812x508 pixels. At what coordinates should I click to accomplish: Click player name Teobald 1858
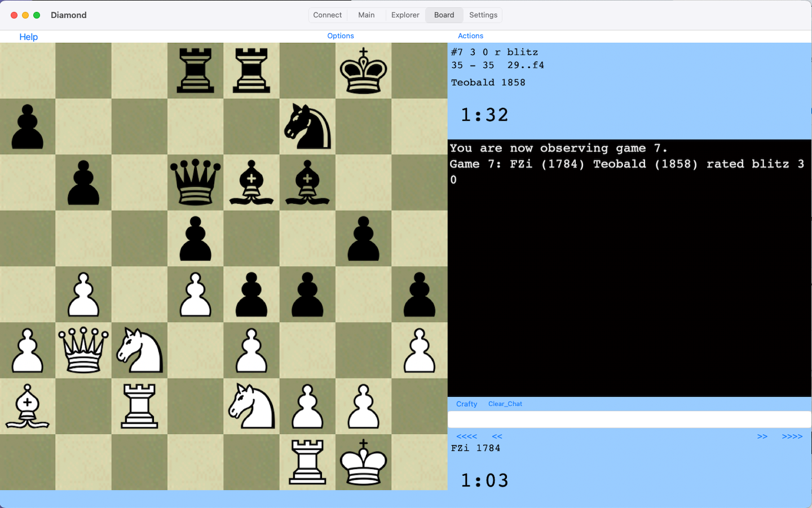[488, 82]
